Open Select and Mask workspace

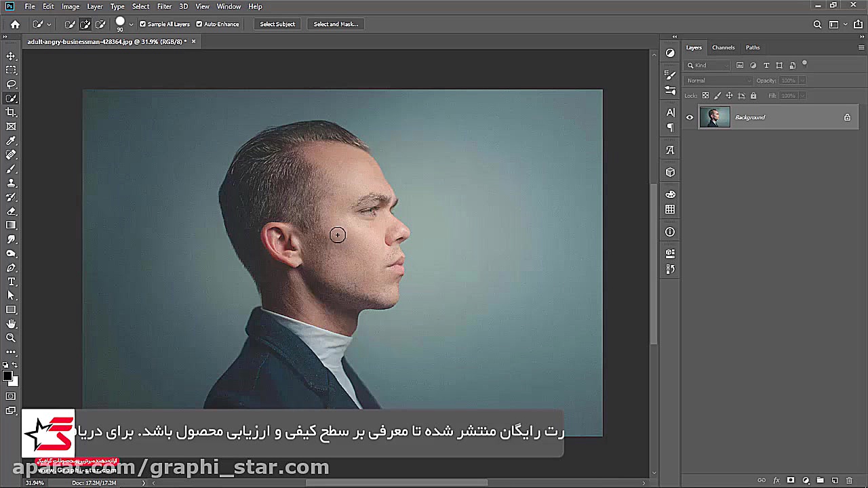(336, 24)
